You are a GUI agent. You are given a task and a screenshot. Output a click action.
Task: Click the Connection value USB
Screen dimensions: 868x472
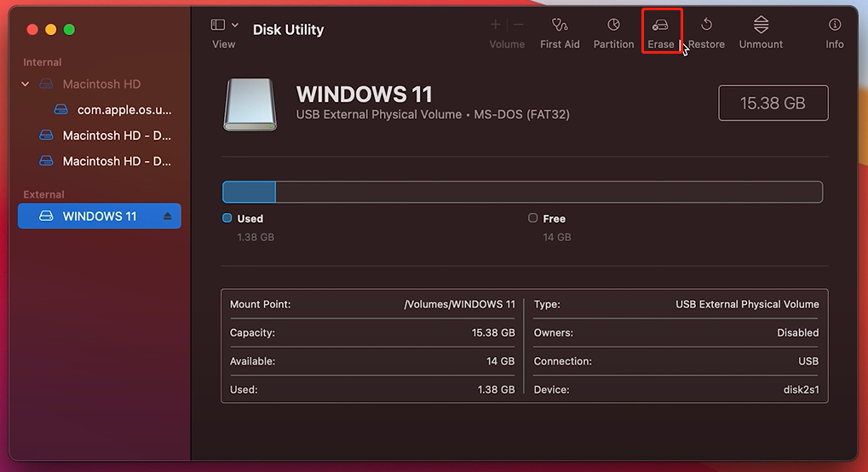(x=808, y=361)
